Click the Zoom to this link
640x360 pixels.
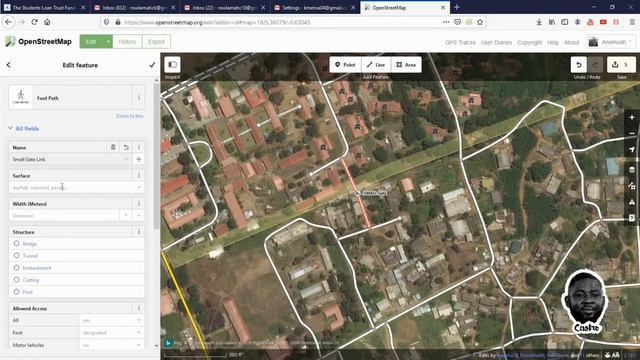[129, 116]
